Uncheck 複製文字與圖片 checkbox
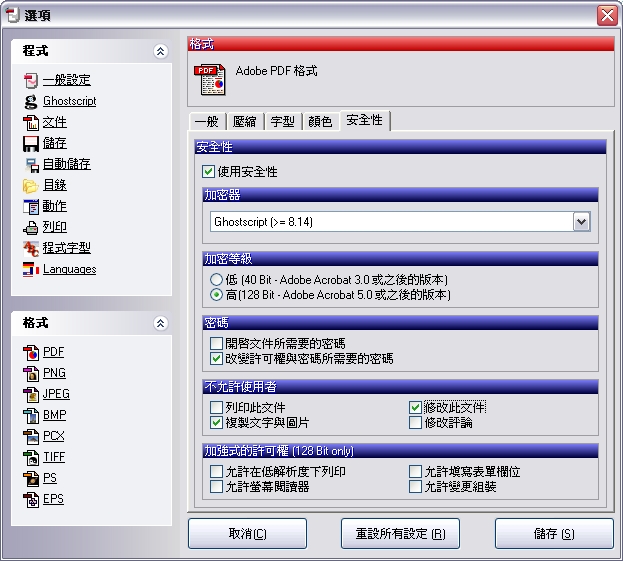This screenshot has height=561, width=623. point(216,422)
